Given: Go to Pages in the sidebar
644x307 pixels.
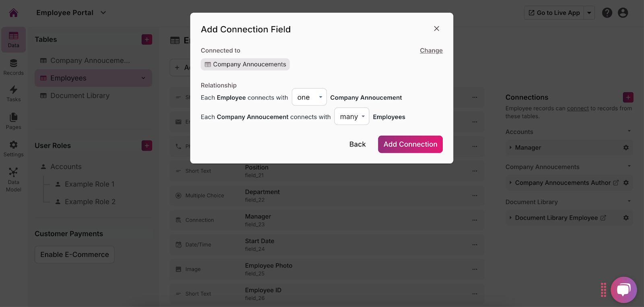Looking at the screenshot, I should click(14, 121).
